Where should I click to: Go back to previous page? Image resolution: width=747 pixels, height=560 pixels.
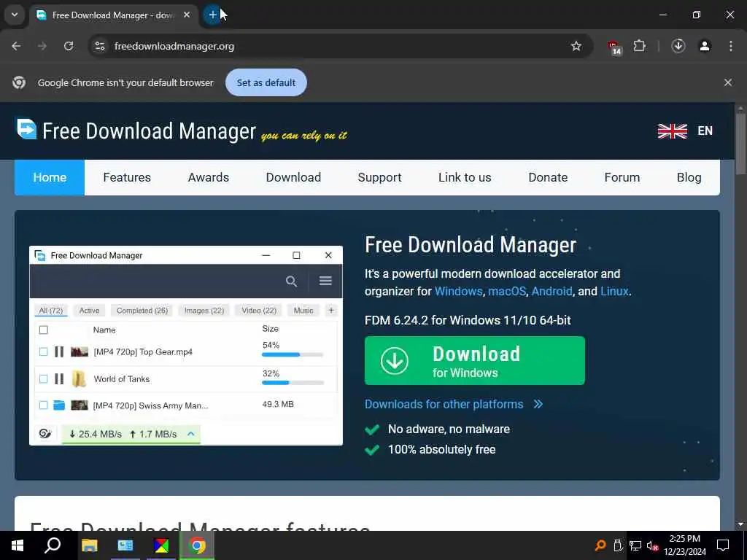pyautogui.click(x=16, y=46)
